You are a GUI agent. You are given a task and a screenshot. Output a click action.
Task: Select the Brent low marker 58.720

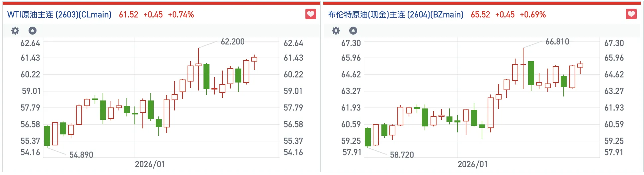[x=402, y=155]
